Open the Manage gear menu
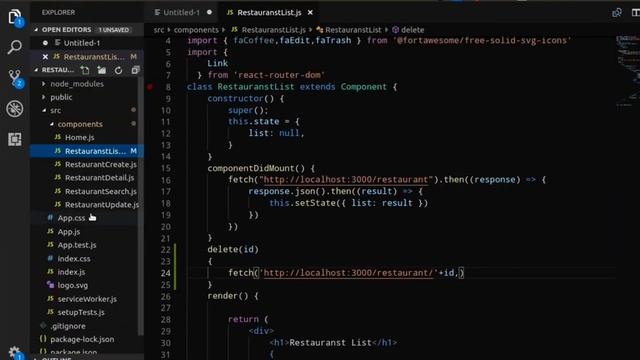Viewport: 640px width, 360px height. 15,353
